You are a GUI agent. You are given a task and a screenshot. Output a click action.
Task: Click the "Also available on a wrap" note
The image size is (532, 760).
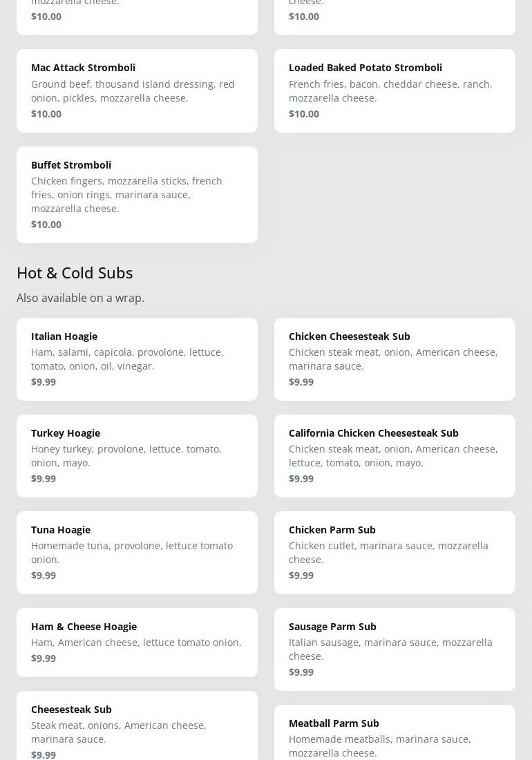pyautogui.click(x=80, y=298)
